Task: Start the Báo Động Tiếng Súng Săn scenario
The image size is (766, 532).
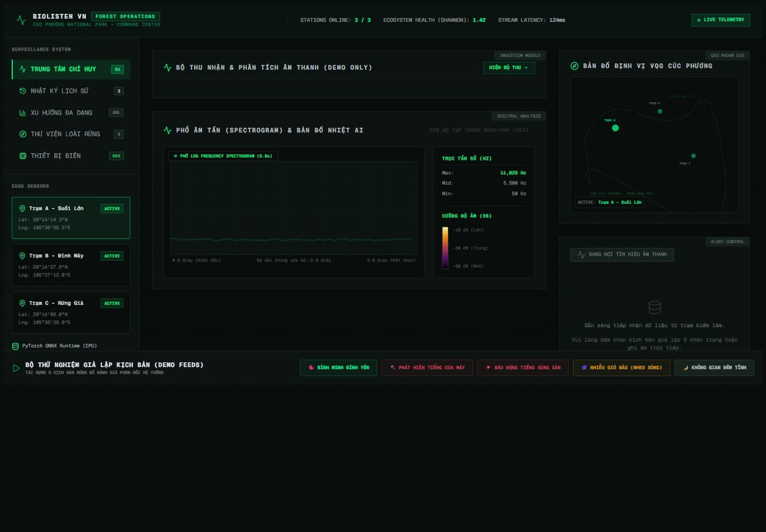Action: pyautogui.click(x=523, y=368)
